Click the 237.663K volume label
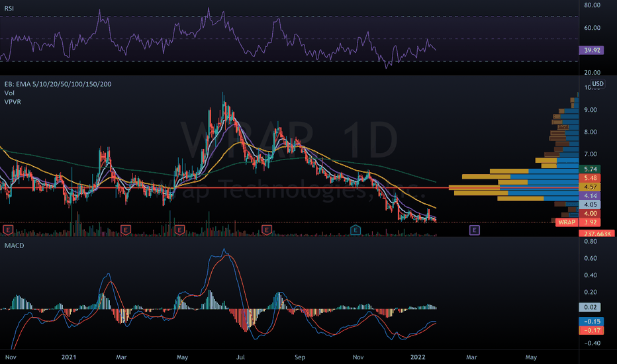 click(597, 234)
